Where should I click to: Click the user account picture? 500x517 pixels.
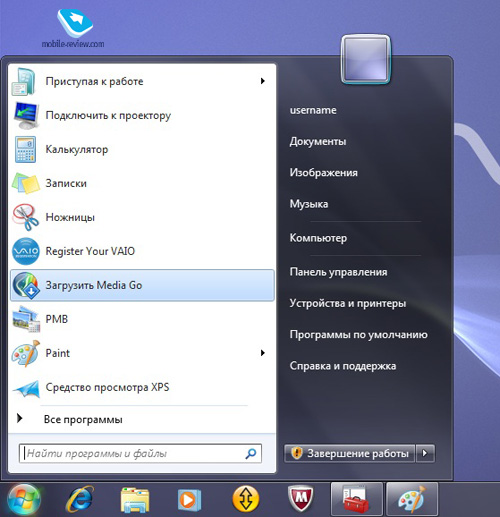click(366, 59)
